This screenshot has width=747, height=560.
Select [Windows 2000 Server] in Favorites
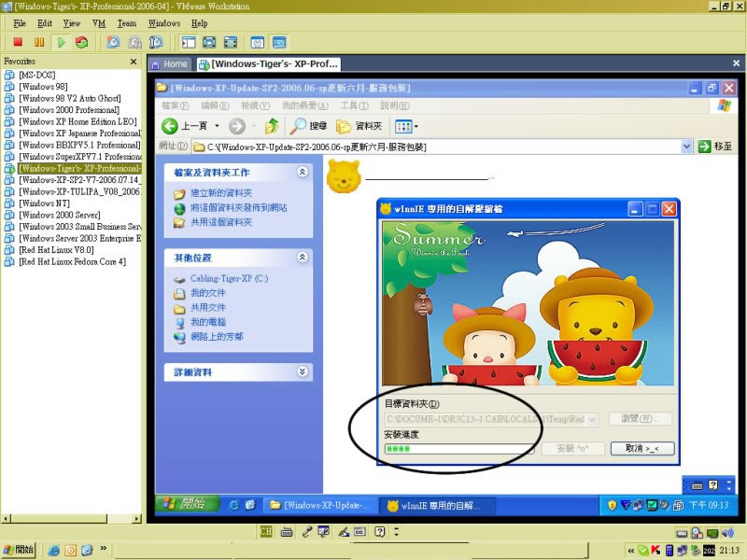60,215
